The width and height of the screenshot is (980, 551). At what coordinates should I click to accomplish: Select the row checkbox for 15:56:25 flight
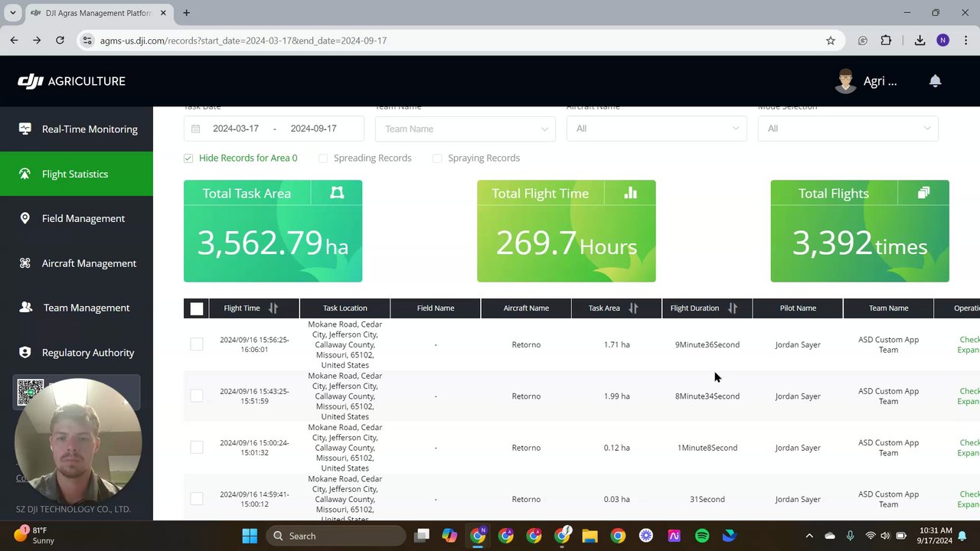[x=197, y=344]
